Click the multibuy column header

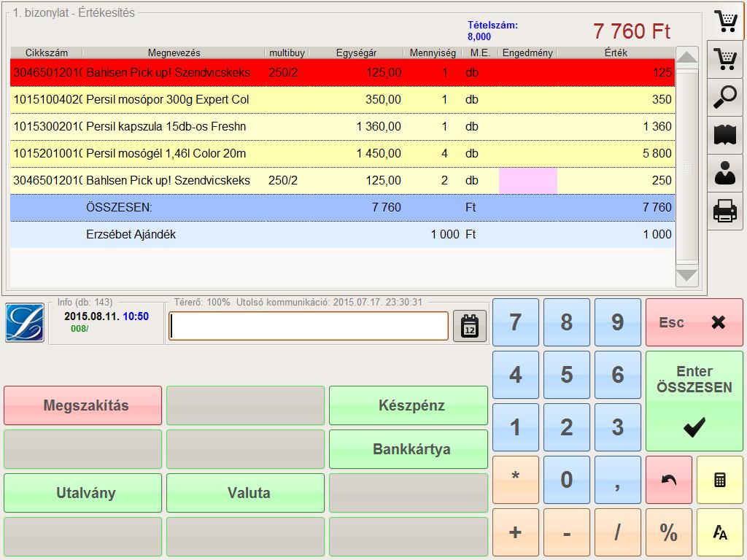point(287,52)
